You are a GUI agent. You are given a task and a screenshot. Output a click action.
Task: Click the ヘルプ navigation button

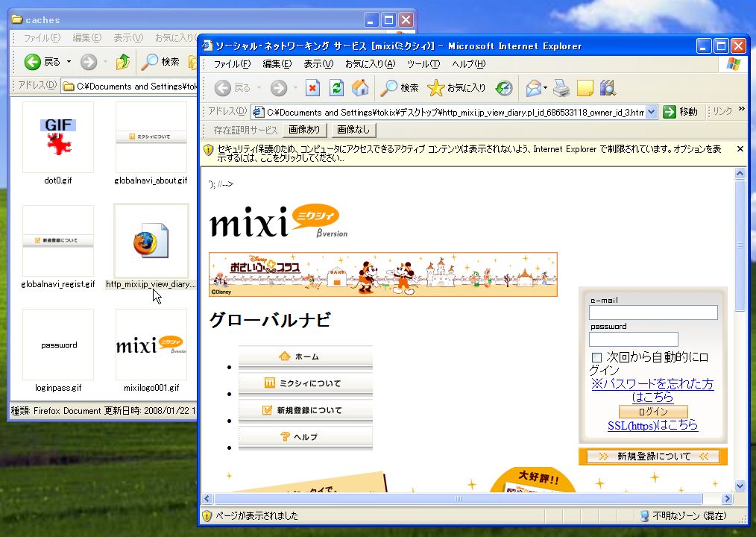[305, 437]
